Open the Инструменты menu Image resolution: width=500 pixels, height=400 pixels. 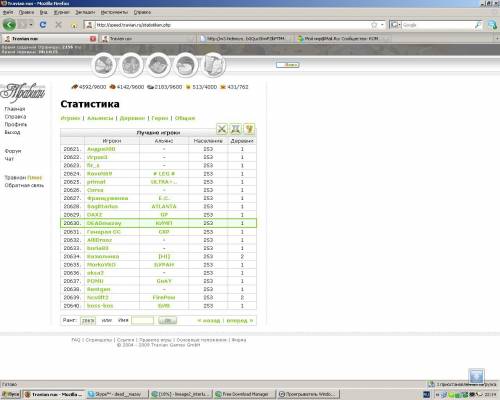tap(114, 12)
